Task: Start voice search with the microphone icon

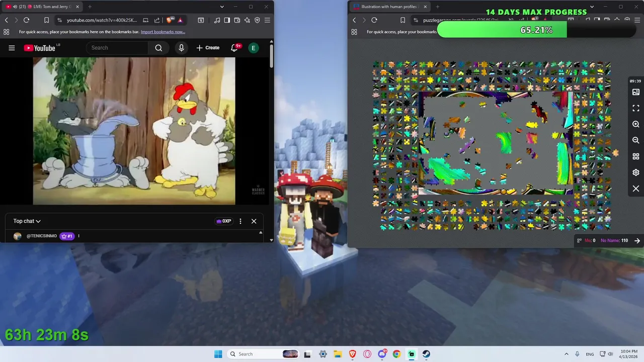Action: click(x=182, y=48)
